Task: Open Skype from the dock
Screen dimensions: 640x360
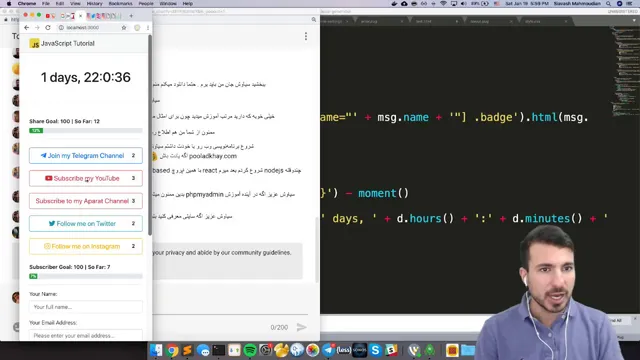Action: [376, 350]
